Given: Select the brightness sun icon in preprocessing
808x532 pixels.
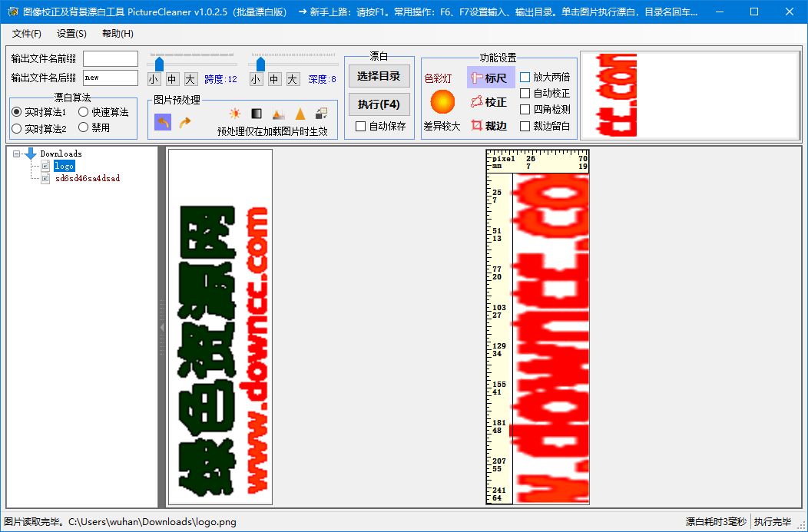Looking at the screenshot, I should [x=234, y=113].
